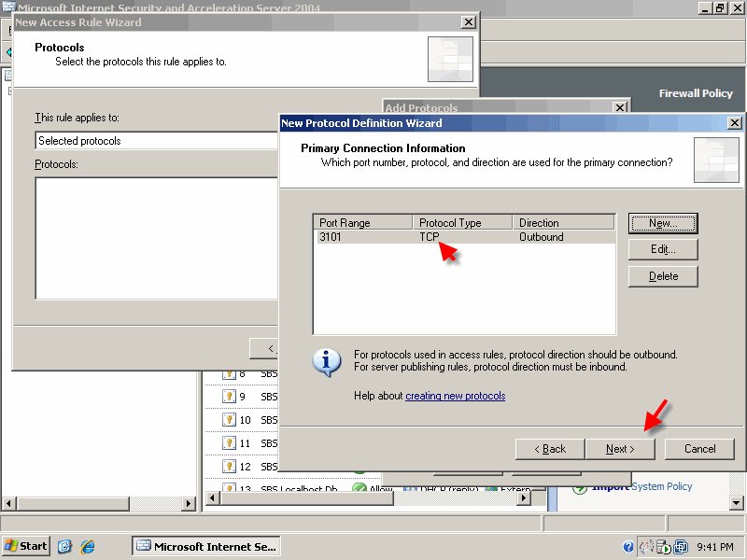
Task: Open the 'creating new protocols' help link
Action: pyautogui.click(x=455, y=396)
